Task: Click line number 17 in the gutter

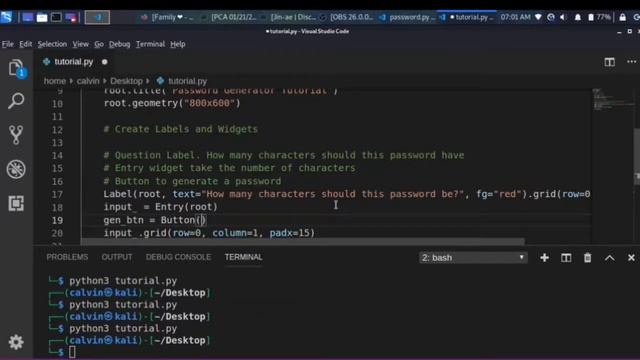Action: tap(57, 194)
